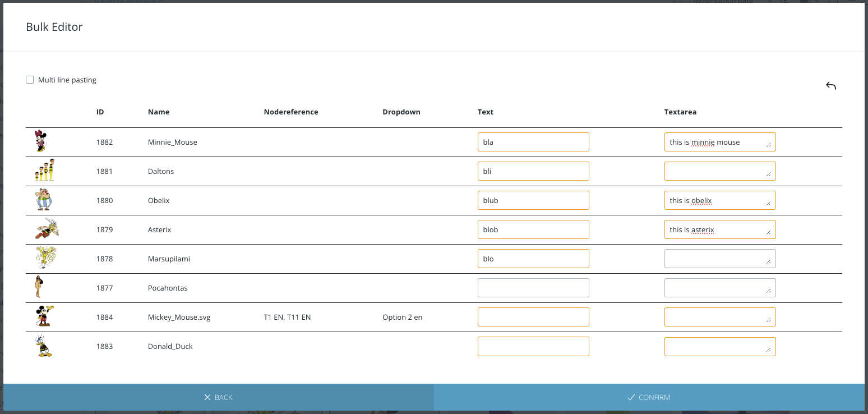The height and width of the screenshot is (414, 868).
Task: Click the empty Text field for Mickey_Mouse.svg
Action: click(x=533, y=317)
